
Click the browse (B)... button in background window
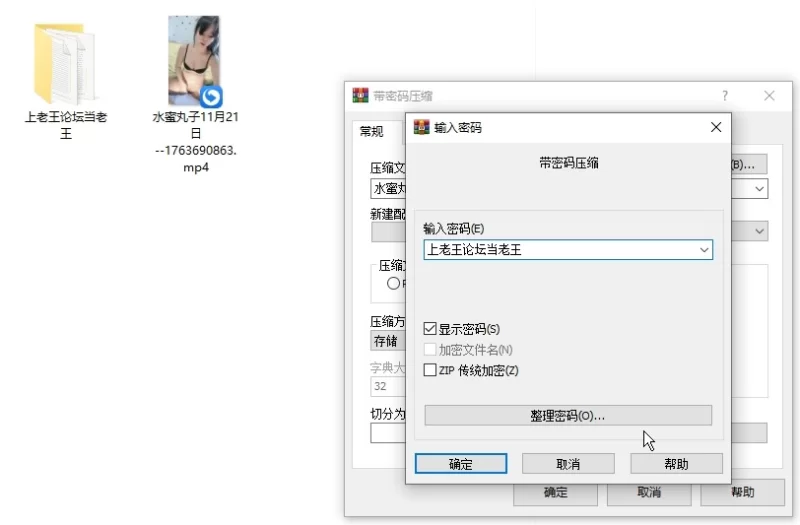[748, 164]
